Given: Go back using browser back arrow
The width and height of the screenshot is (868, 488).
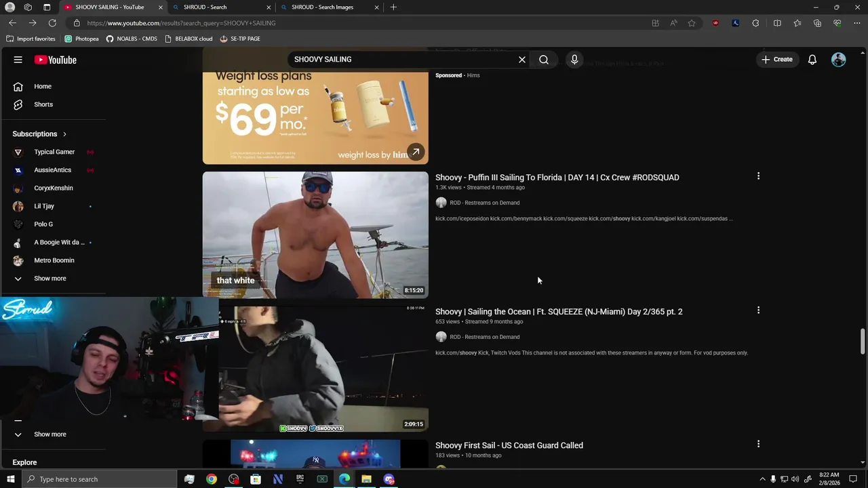Looking at the screenshot, I should click(12, 23).
